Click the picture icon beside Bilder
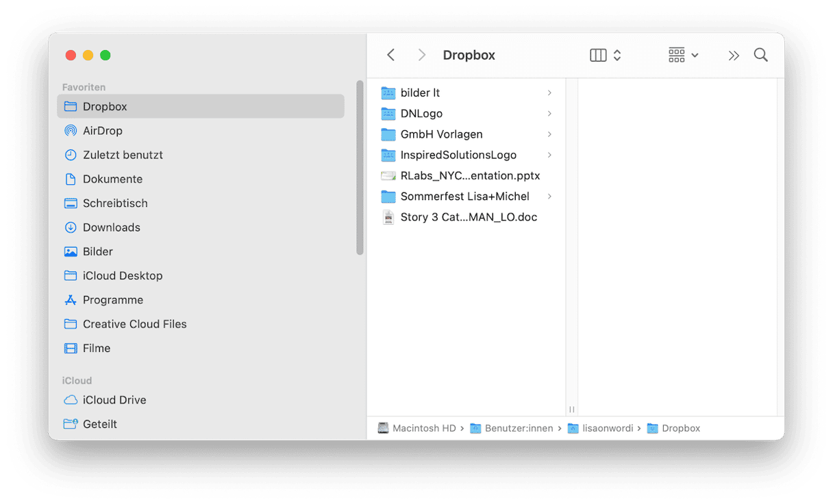This screenshot has width=833, height=504. [70, 251]
